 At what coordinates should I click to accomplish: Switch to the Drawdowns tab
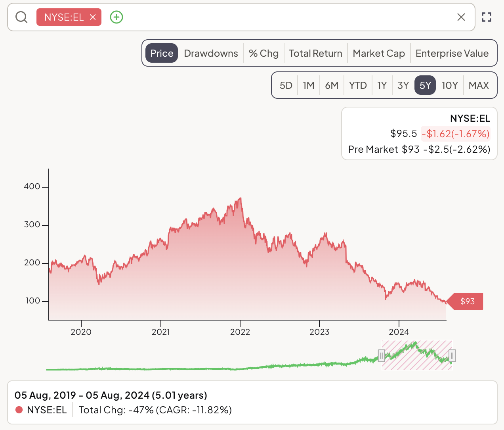[x=211, y=53]
